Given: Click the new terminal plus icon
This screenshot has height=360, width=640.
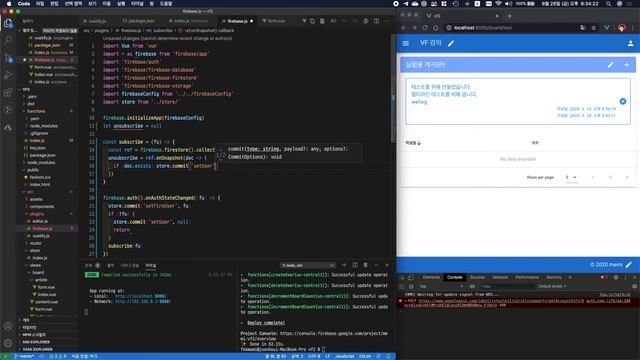Looking at the screenshot, I should coord(344,265).
